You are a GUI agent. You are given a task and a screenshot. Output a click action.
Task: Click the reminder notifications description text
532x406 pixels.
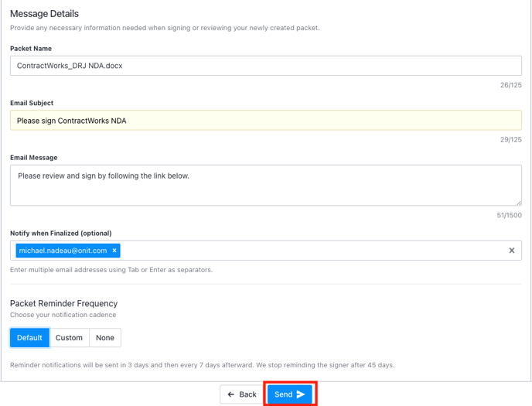coord(203,365)
